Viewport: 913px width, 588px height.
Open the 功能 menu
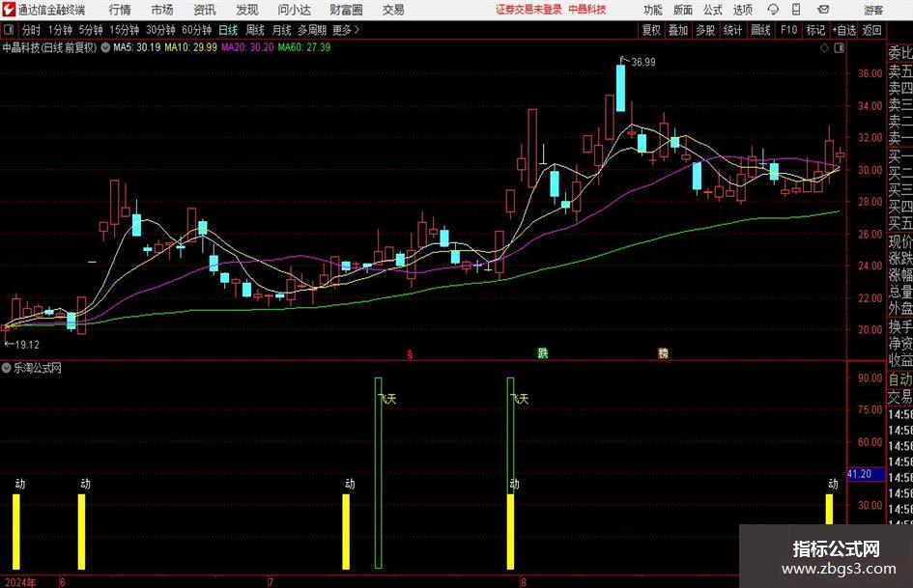click(x=653, y=10)
